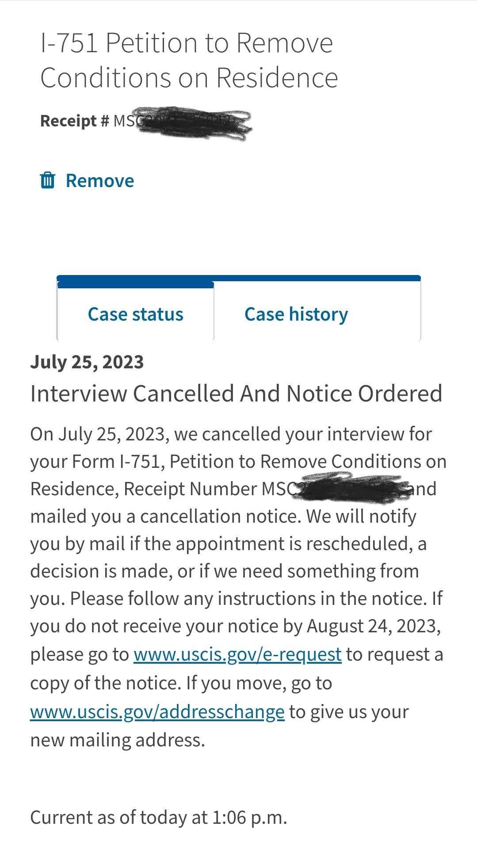
Task: Open the Case history tab
Action: 296,314
